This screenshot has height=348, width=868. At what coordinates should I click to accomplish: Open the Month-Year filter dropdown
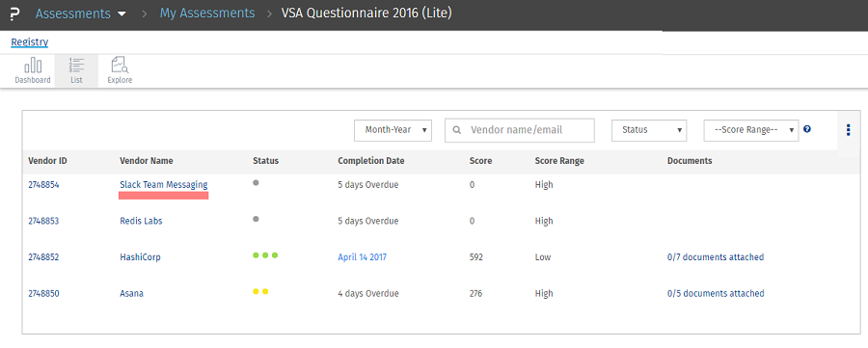[393, 130]
